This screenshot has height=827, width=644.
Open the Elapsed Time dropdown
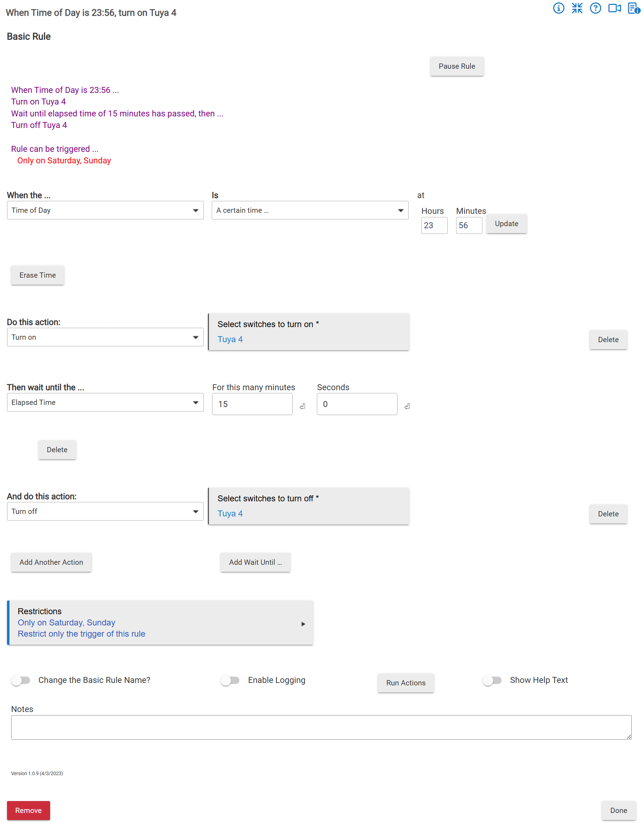[105, 402]
